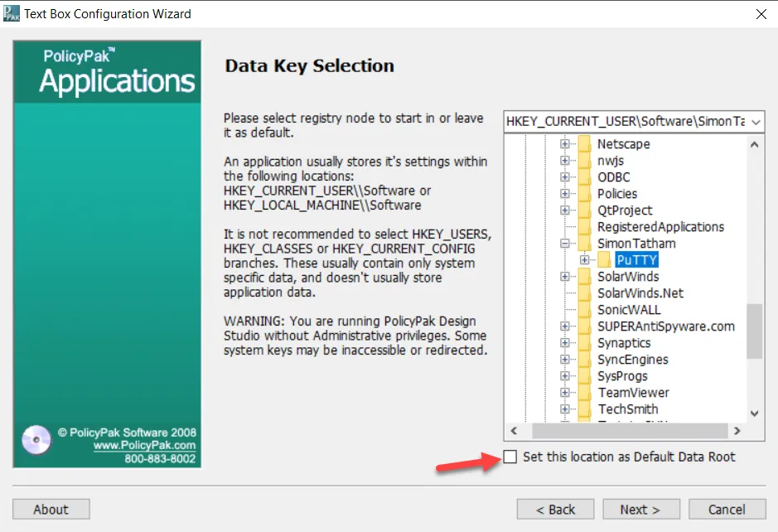778x532 pixels.
Task: Click the RegisteredApplications folder icon
Action: pyautogui.click(x=585, y=227)
